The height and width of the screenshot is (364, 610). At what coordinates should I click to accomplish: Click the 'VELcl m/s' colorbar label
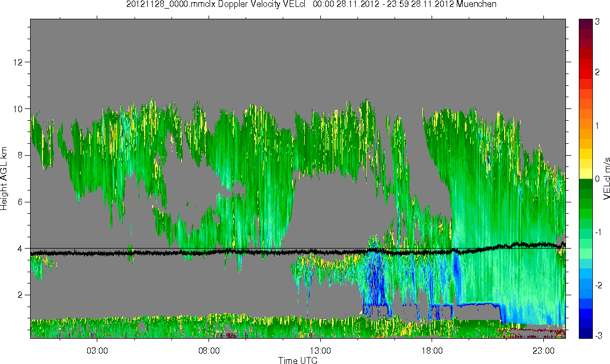[606, 178]
